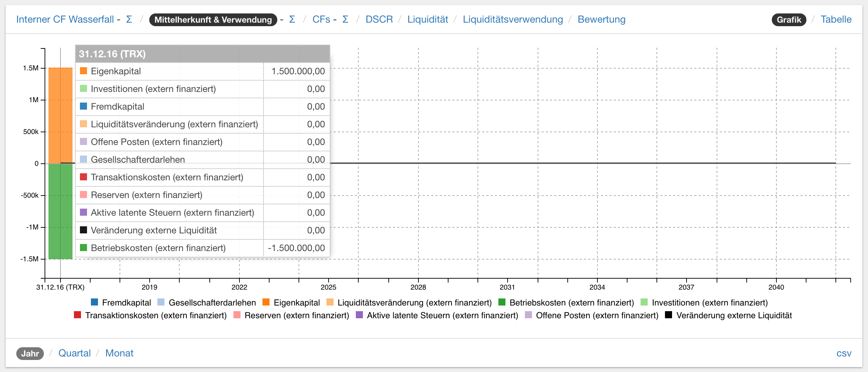Click the pink Reserven legend swatch
868x372 pixels.
pyautogui.click(x=237, y=315)
